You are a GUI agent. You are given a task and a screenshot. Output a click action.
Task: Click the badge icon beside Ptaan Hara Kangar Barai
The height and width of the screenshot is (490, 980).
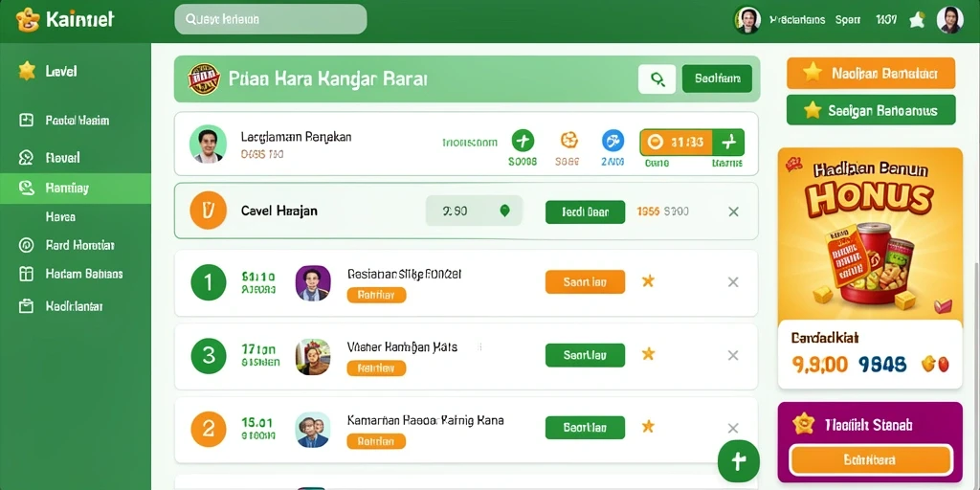(x=204, y=78)
